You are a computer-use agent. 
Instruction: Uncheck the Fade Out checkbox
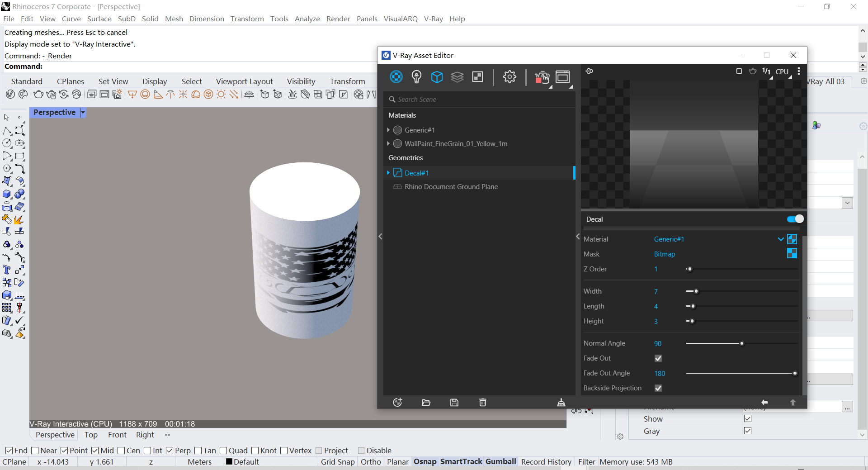(x=658, y=358)
